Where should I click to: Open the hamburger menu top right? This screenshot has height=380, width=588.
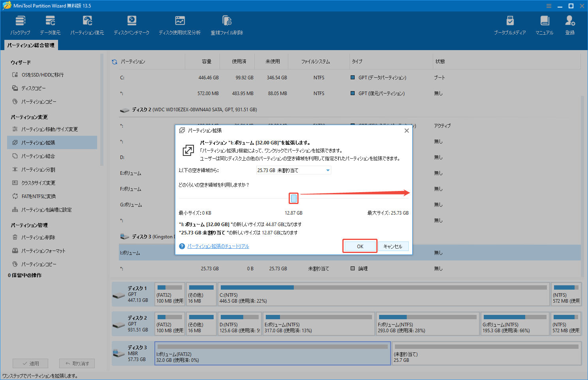pyautogui.click(x=549, y=6)
